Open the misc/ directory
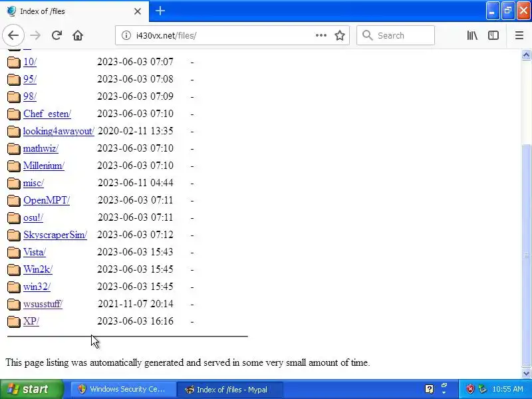The image size is (532, 399). point(33,183)
